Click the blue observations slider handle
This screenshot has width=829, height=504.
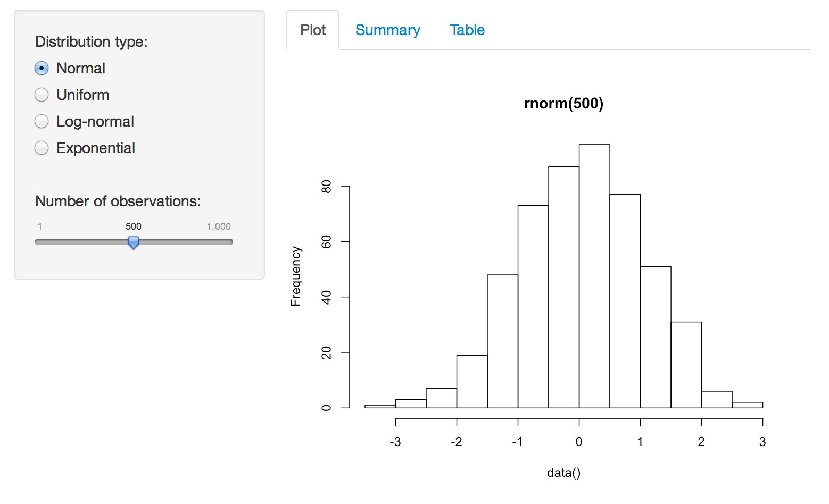(x=134, y=242)
